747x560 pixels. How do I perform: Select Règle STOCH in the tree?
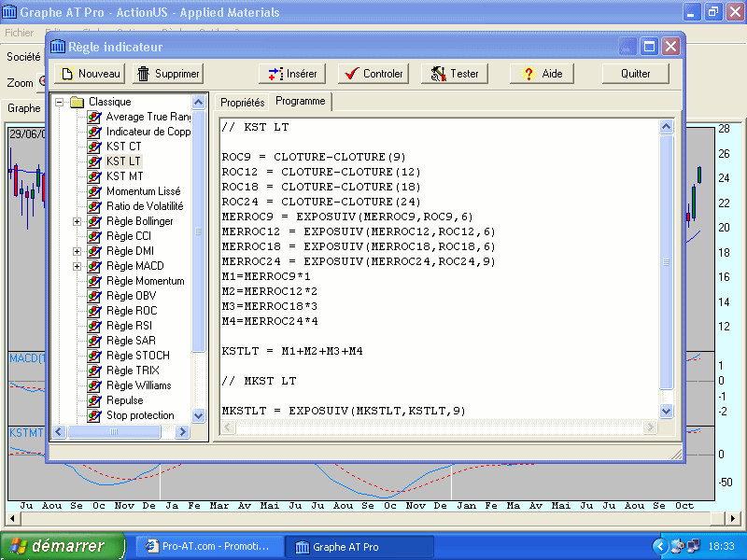click(x=138, y=356)
